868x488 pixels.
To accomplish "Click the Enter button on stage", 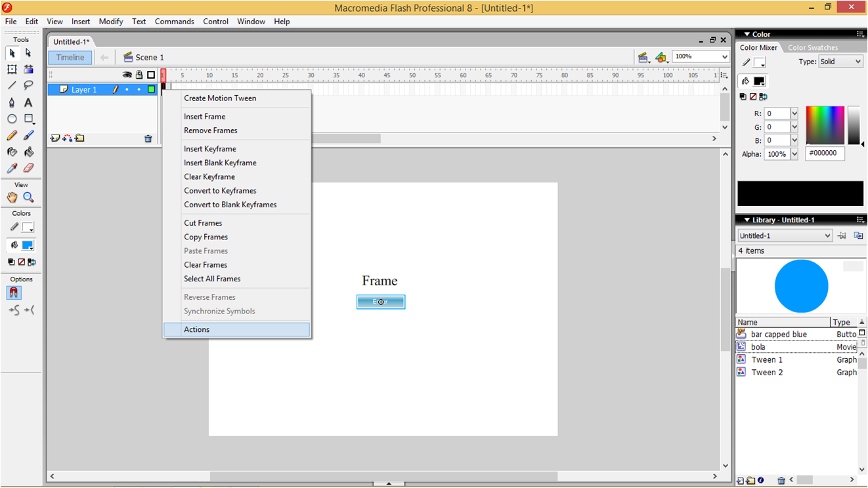I will coord(381,302).
